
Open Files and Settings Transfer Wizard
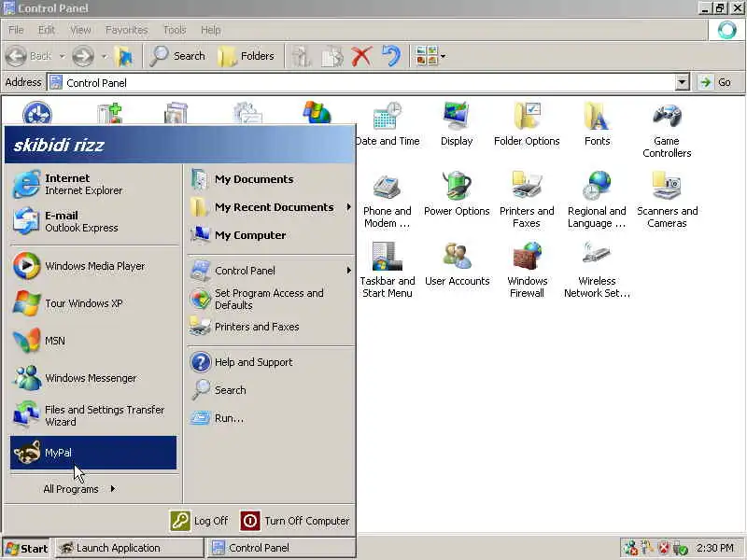tap(93, 415)
